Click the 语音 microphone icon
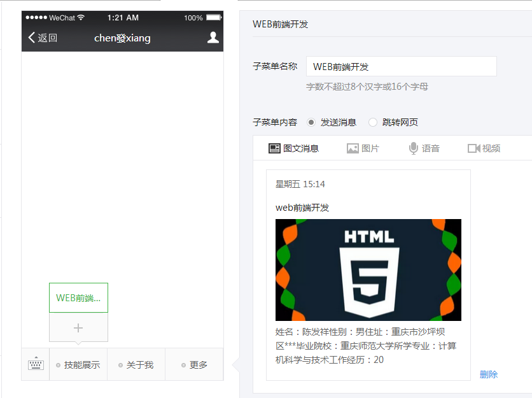This screenshot has width=532, height=398. coord(414,148)
